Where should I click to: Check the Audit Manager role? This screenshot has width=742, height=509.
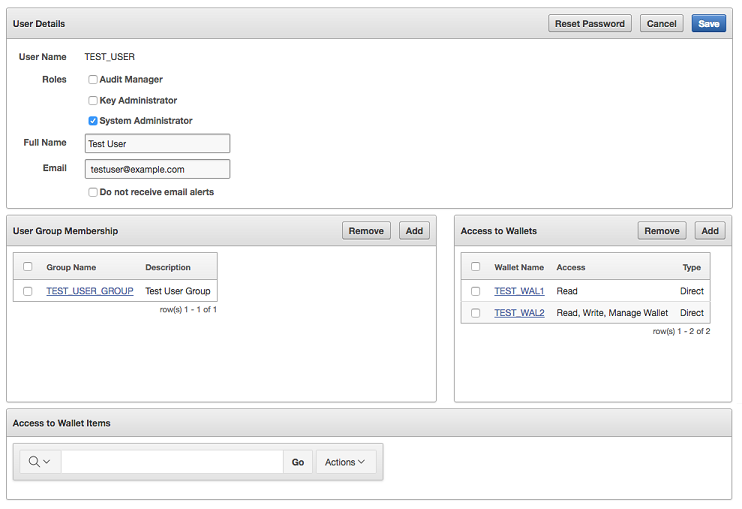[93, 79]
